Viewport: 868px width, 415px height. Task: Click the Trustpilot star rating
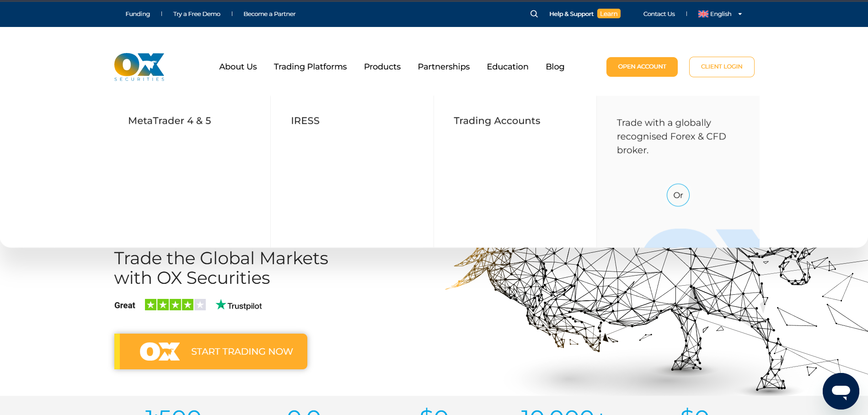pos(175,305)
